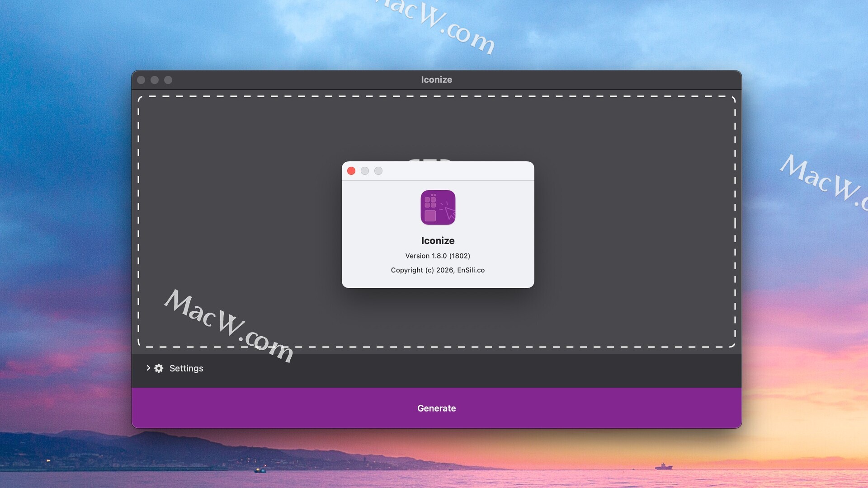Click the Settings label text
This screenshot has height=488, width=868.
pyautogui.click(x=186, y=368)
